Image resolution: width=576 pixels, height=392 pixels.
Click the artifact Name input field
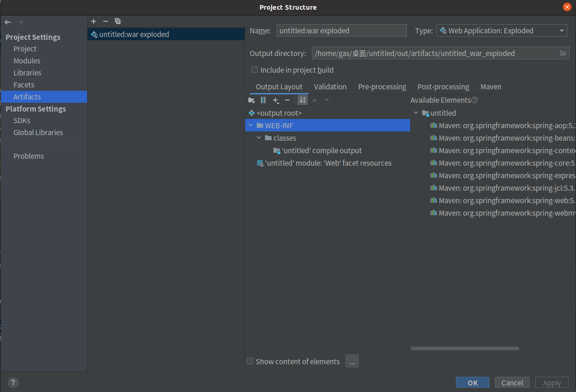coord(342,31)
